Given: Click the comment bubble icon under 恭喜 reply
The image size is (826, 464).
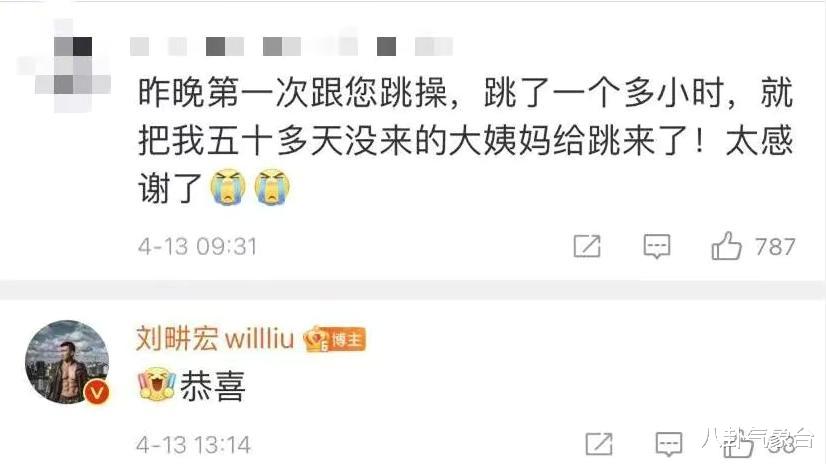Looking at the screenshot, I should click(x=668, y=444).
